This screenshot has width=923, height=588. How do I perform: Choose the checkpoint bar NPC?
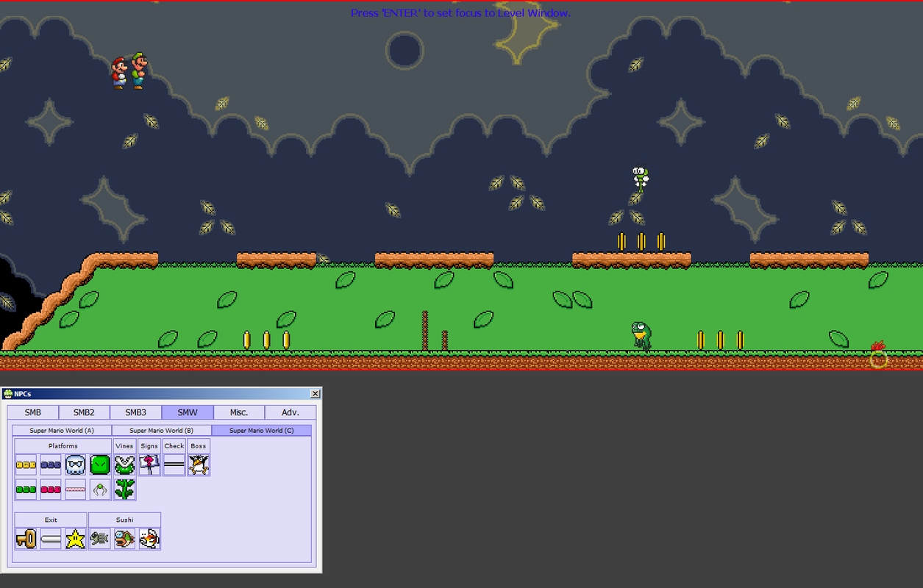click(174, 465)
